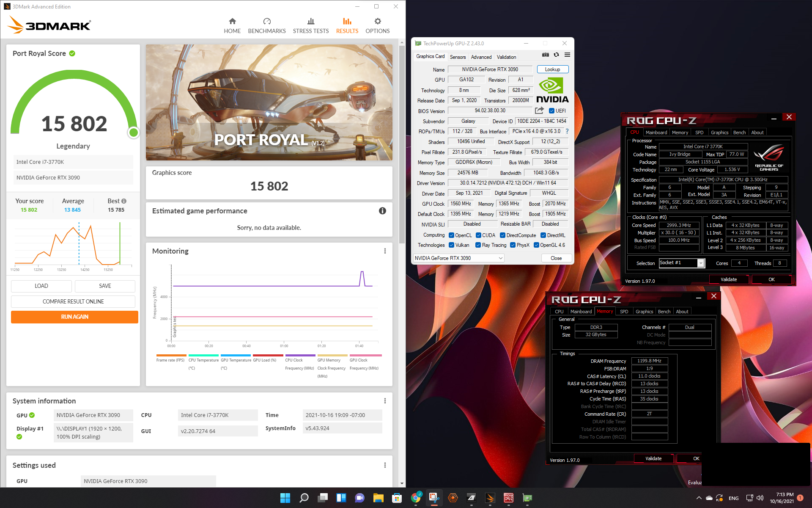Open Settings used three-dot menu
812x508 pixels.
385,465
